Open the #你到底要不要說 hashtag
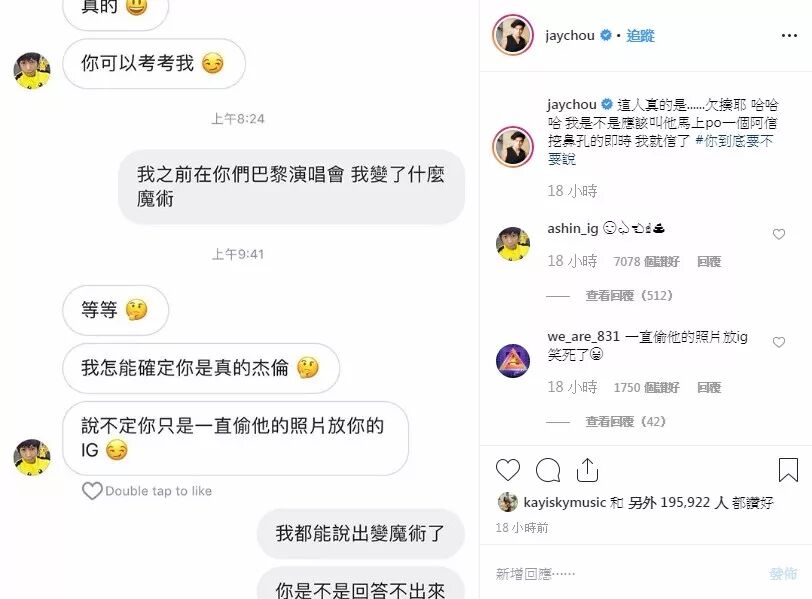This screenshot has height=599, width=812. click(660, 150)
